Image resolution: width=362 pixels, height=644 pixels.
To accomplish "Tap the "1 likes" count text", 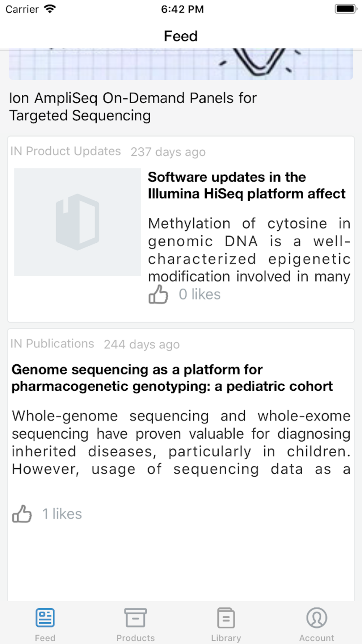I will pyautogui.click(x=62, y=514).
